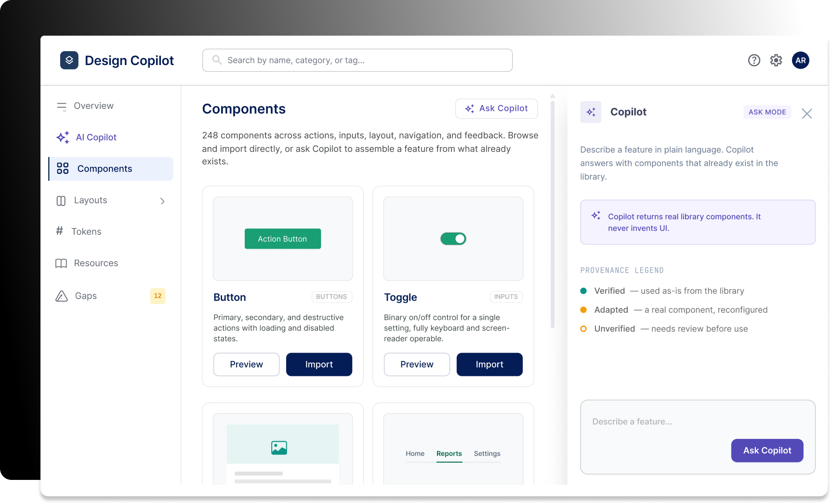Click the green Verified legend dot
This screenshot has height=504, width=832.
583,291
